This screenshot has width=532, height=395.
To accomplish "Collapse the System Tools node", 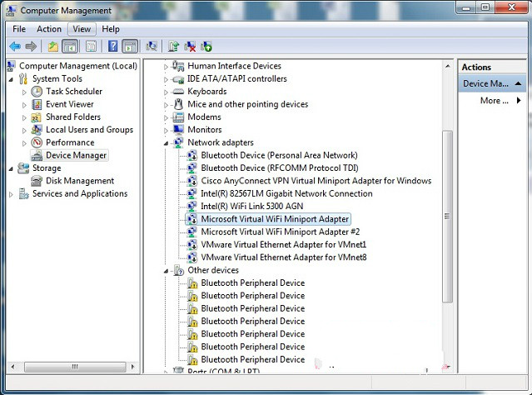I will coord(11,79).
